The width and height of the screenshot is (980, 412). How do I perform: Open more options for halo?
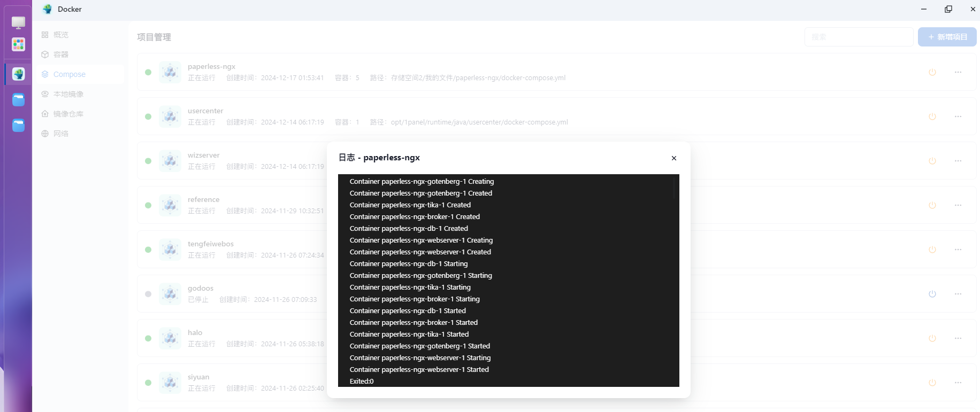click(958, 338)
